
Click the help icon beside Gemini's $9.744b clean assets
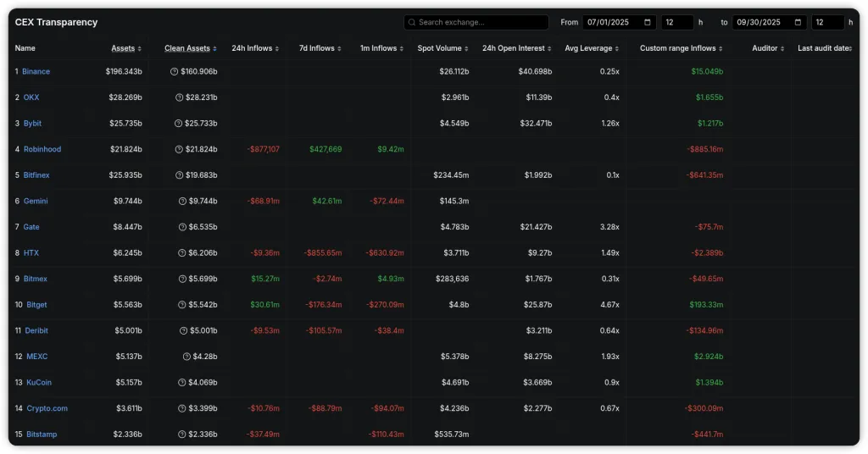[x=182, y=202]
